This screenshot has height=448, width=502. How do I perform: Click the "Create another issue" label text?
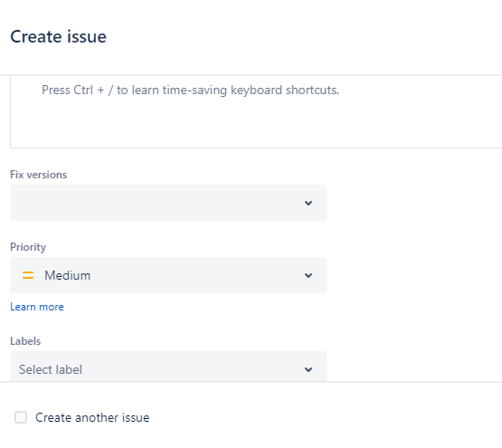click(92, 417)
